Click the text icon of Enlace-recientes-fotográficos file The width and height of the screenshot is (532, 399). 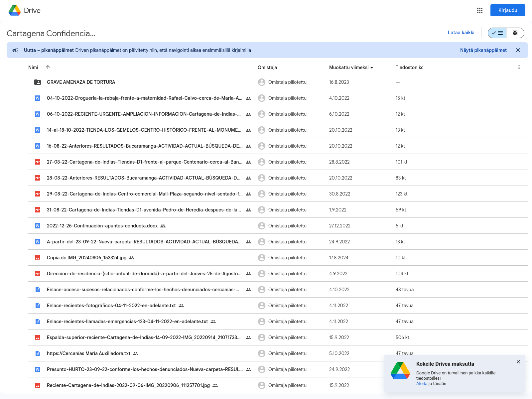38,306
